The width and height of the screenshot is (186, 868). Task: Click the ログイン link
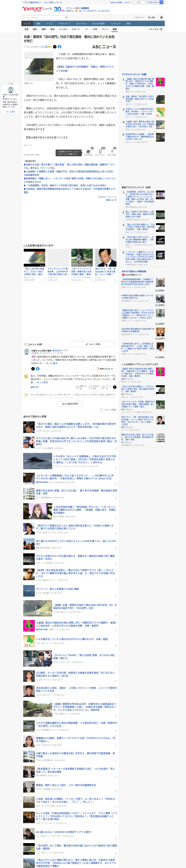point(70,11)
